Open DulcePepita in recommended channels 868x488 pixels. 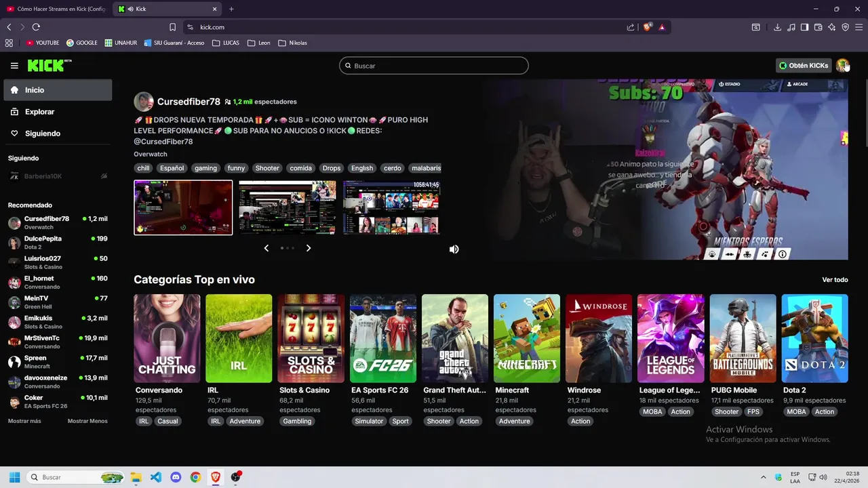pyautogui.click(x=58, y=243)
